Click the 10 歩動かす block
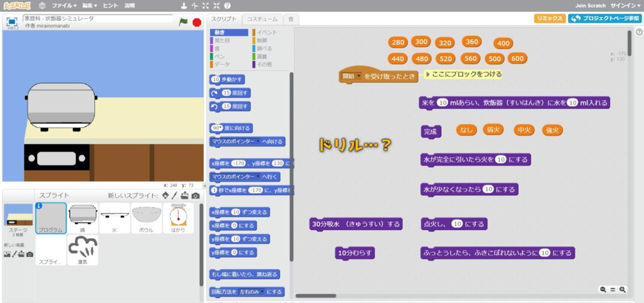The height and width of the screenshot is (303, 644). [x=226, y=80]
